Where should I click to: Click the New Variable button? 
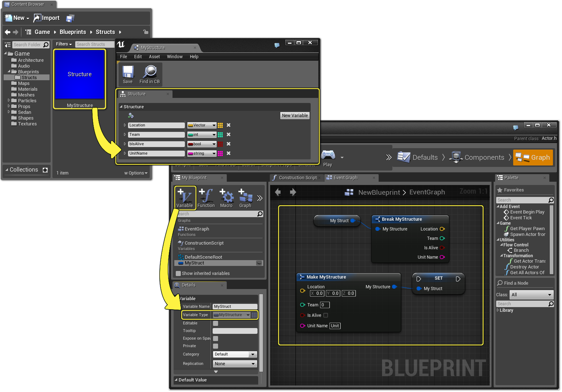(295, 116)
